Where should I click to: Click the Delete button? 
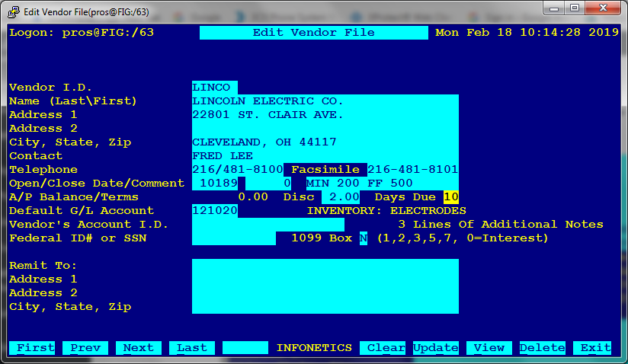543,348
